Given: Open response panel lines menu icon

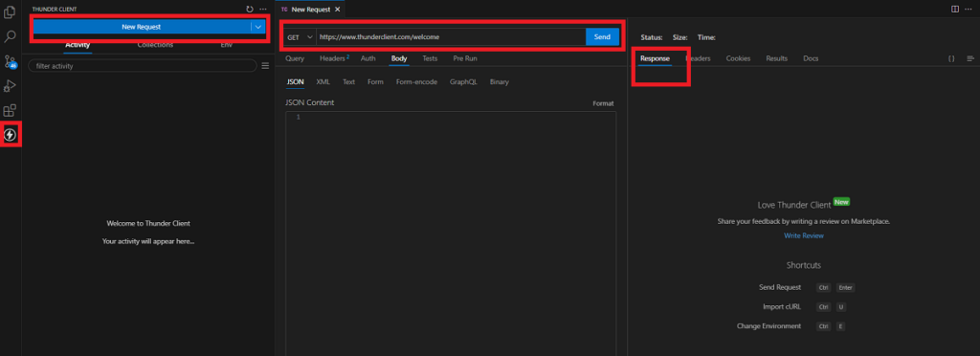Looking at the screenshot, I should point(970,58).
